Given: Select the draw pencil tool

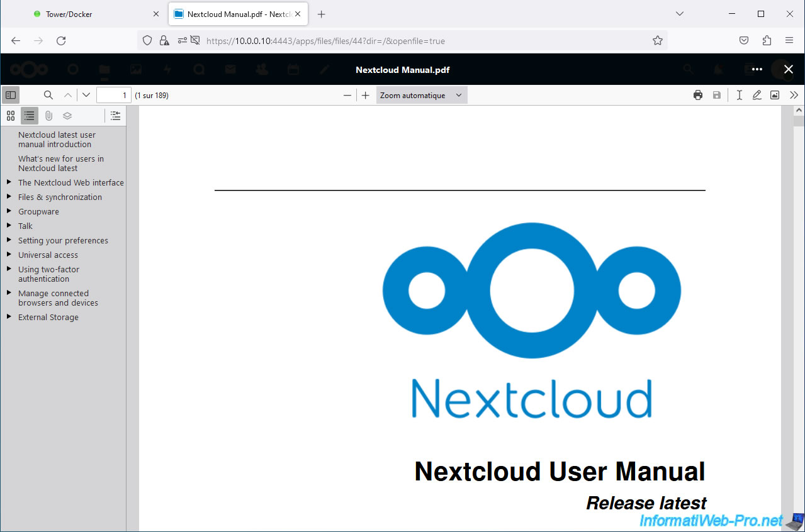Looking at the screenshot, I should 757,95.
